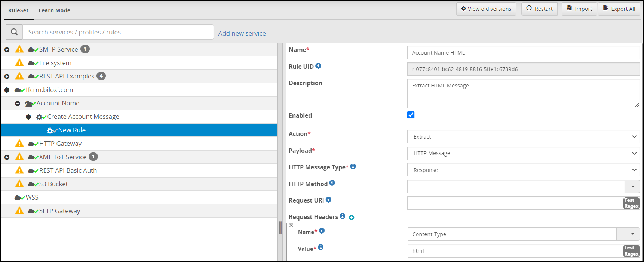Toggle the Enabled checkbox
Screen dimensions: 644x262
[x=411, y=115]
